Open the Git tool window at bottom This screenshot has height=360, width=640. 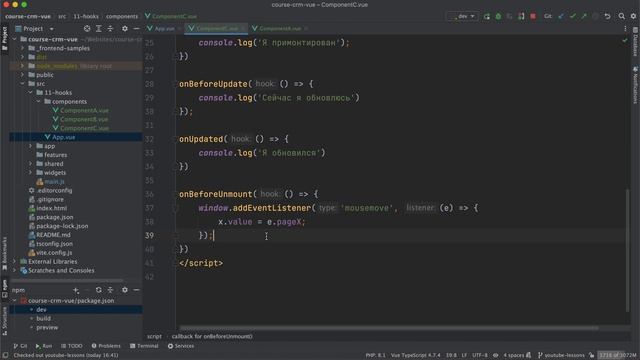tap(20, 346)
